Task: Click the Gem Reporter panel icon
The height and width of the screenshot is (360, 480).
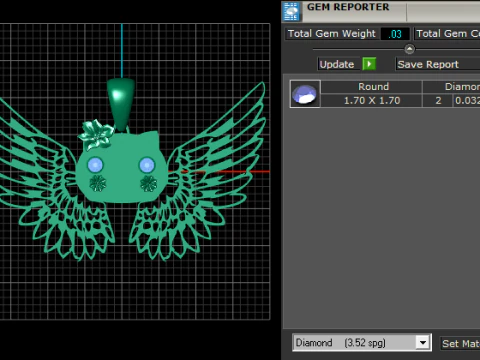Action: coord(292,11)
